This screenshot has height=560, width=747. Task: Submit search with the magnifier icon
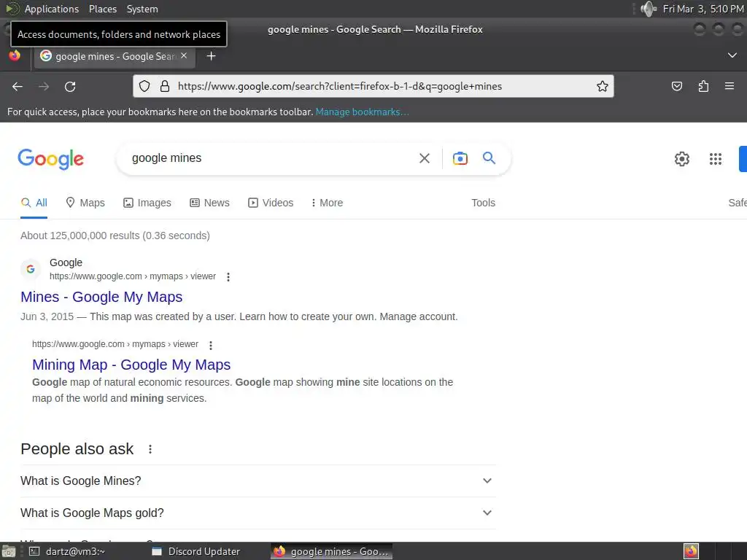pos(489,158)
